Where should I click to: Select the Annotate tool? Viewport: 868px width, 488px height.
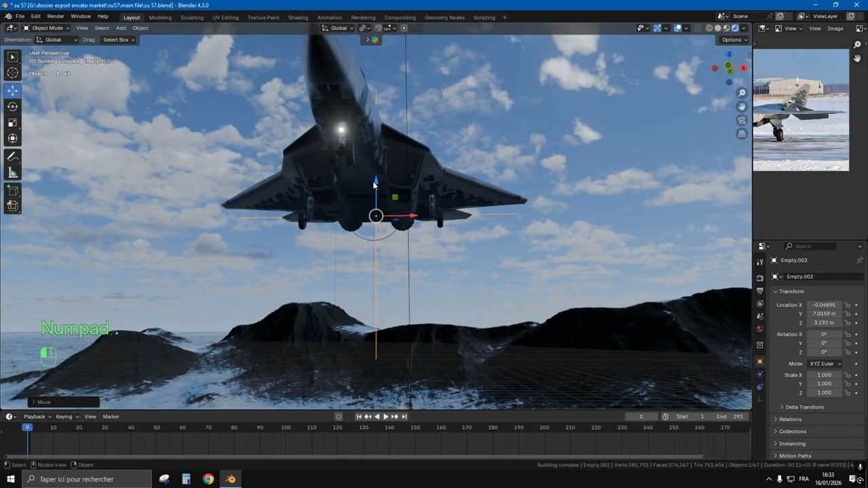click(13, 157)
